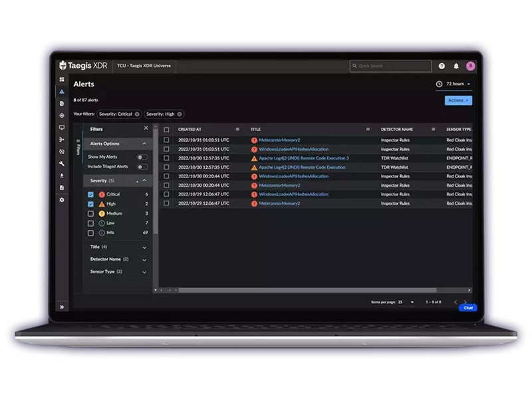
Task: Open the Apache Log4j2 Remote Code Execution 3 alert
Action: 303,158
